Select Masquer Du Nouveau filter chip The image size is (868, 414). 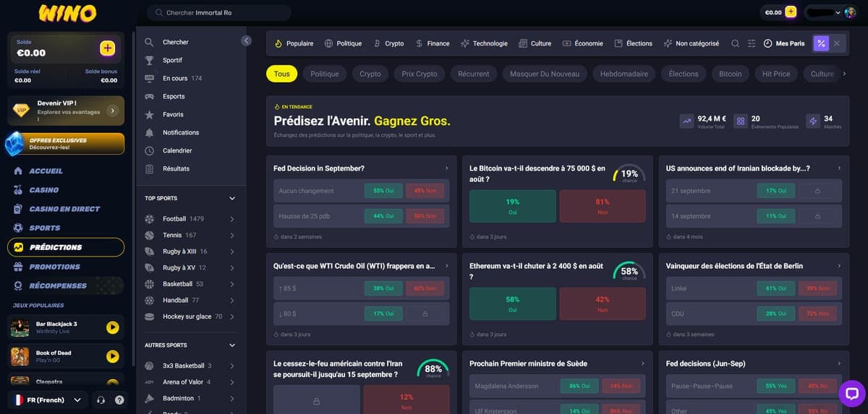tap(545, 74)
